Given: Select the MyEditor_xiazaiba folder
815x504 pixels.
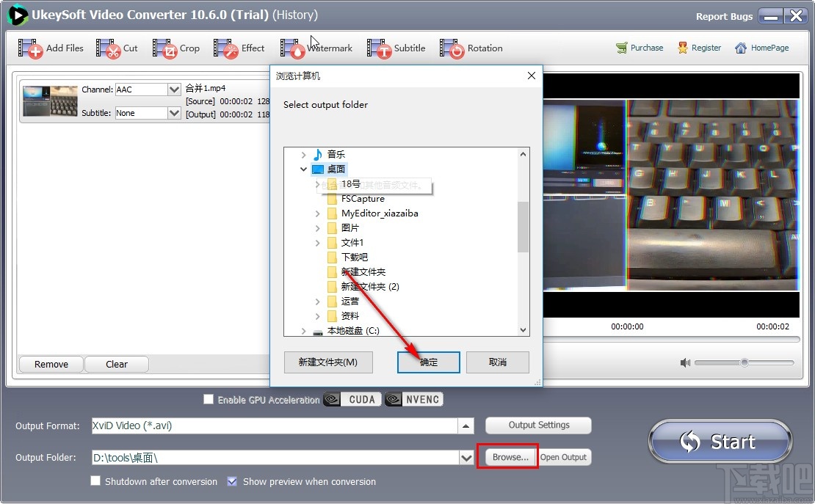Looking at the screenshot, I should pyautogui.click(x=380, y=213).
